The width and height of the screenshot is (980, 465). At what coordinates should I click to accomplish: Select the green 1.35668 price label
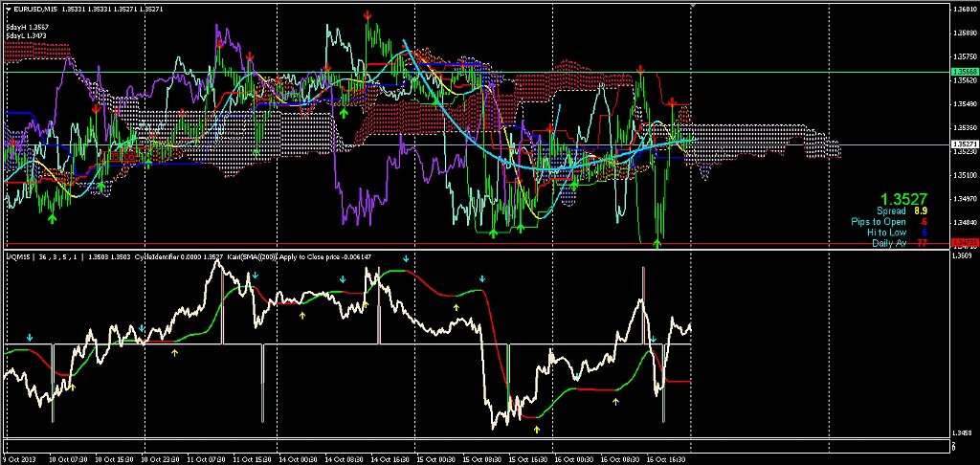pyautogui.click(x=963, y=73)
